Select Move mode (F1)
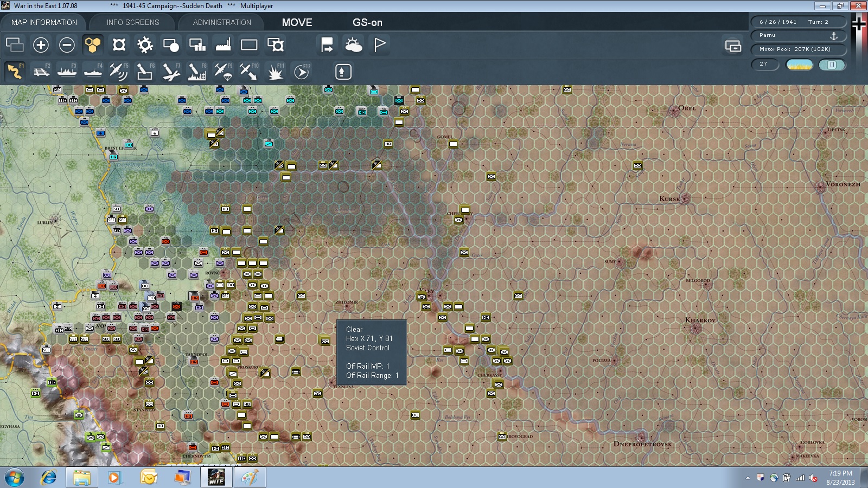Screen dimensions: 868x488 pyautogui.click(x=15, y=71)
